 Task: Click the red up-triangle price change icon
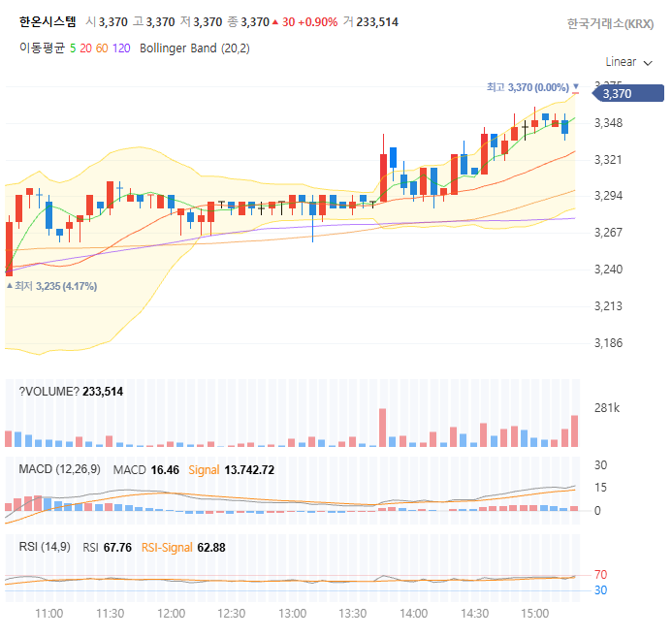point(275,22)
